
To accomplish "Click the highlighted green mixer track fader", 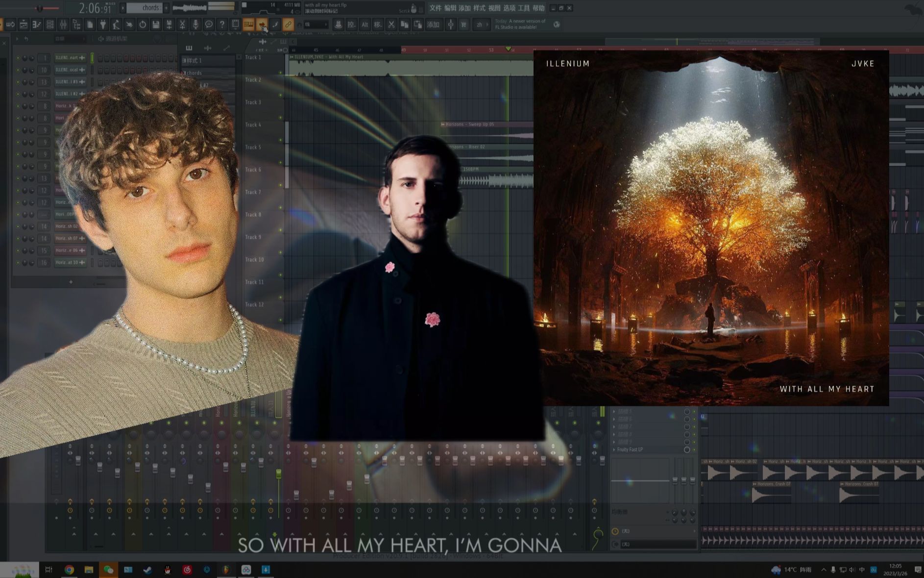I will click(278, 473).
